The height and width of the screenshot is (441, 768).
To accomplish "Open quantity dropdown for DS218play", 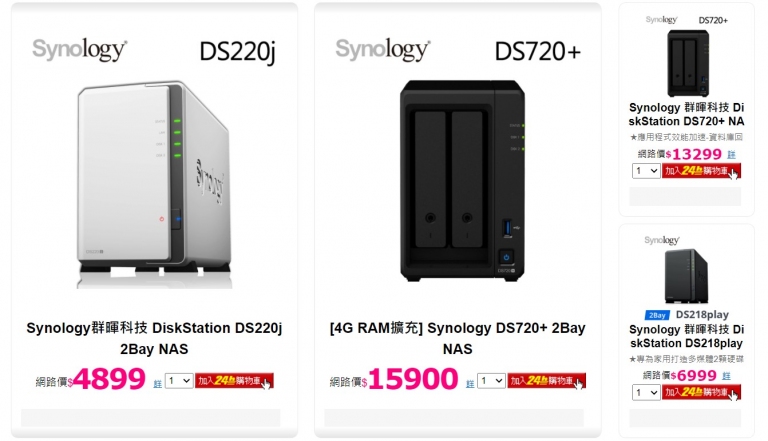I will tap(646, 392).
